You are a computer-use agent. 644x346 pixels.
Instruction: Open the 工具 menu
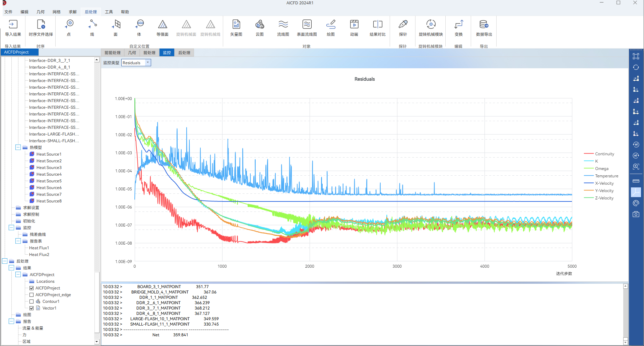pyautogui.click(x=109, y=12)
